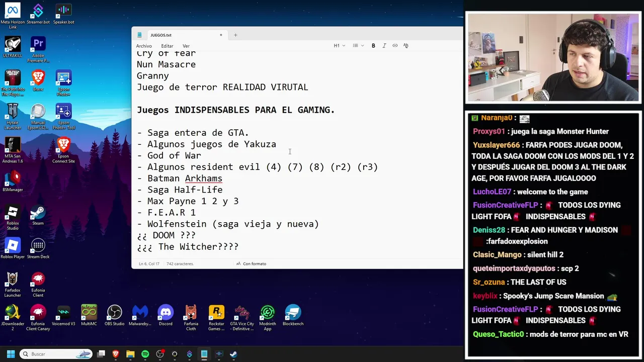Click the line '- Saga entera de GTA.'
Screen dimensions: 644x362
(x=193, y=133)
